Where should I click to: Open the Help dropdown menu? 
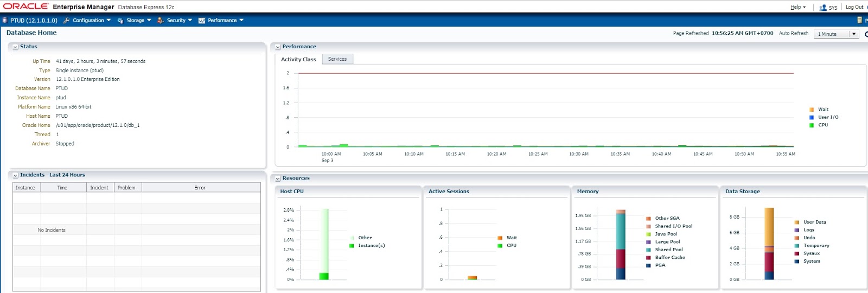[798, 8]
